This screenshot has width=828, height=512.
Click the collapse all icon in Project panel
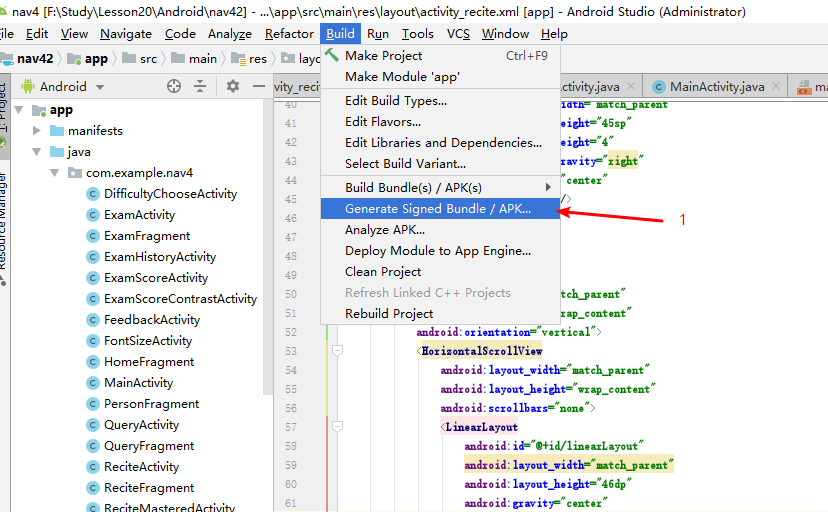(200, 86)
